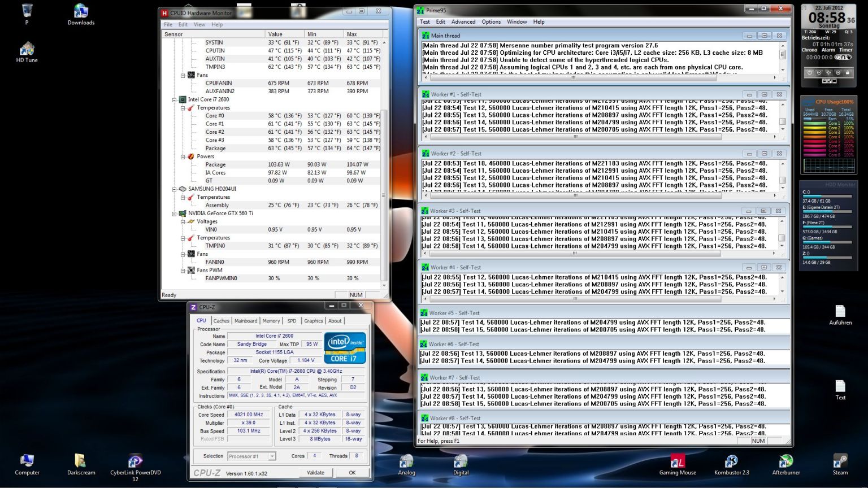Click the Intel Core i7 logo in CPU-Z
This screenshot has height=488, width=868.
coord(345,348)
